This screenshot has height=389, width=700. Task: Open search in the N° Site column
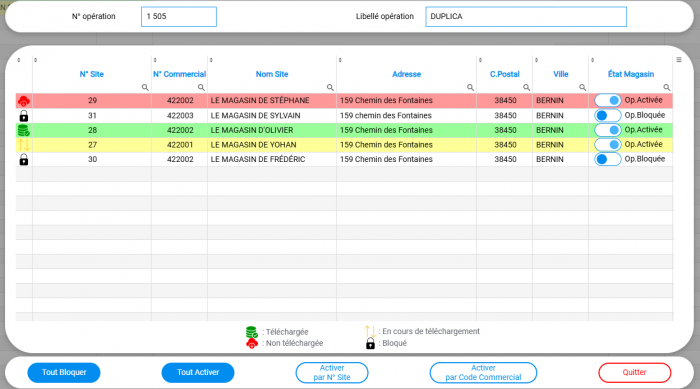point(145,88)
